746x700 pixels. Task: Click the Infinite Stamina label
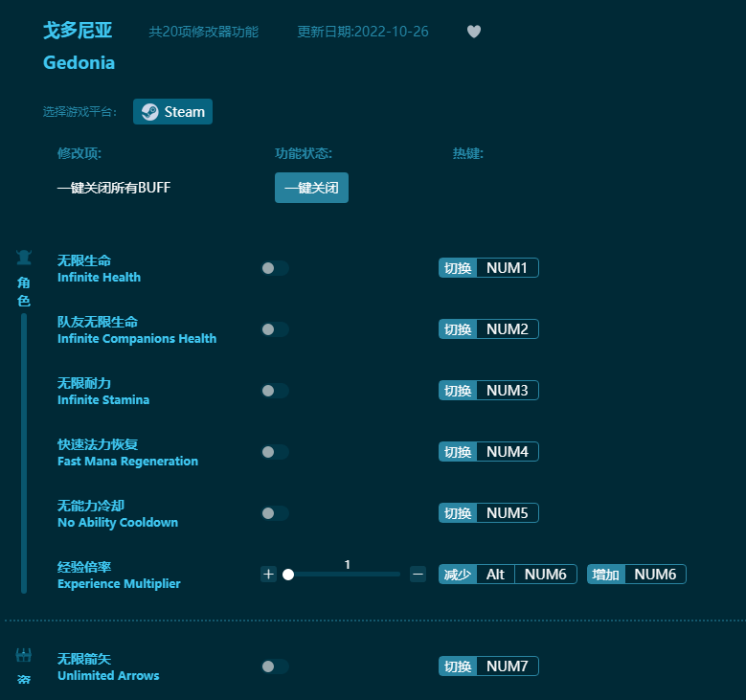[x=103, y=400]
